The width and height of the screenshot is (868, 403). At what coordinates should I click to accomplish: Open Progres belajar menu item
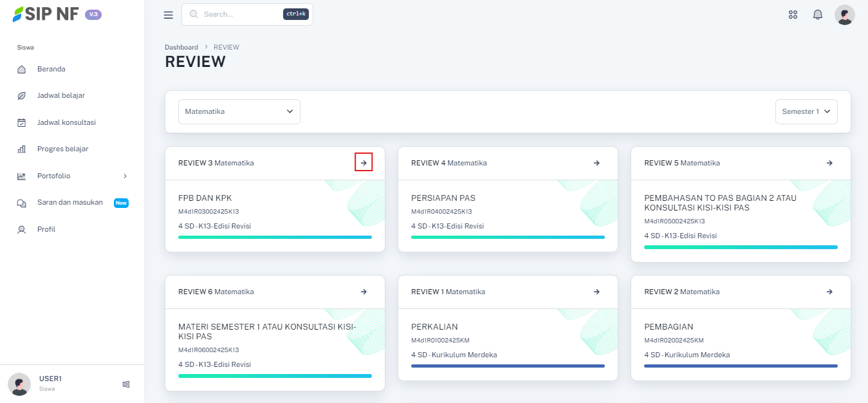pyautogui.click(x=62, y=149)
